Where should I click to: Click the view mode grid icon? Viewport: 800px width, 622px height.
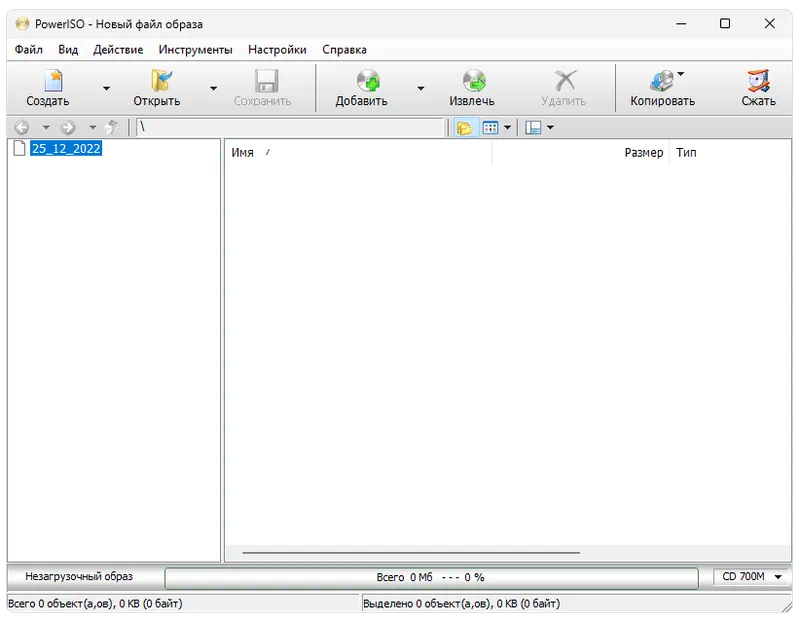pos(490,128)
